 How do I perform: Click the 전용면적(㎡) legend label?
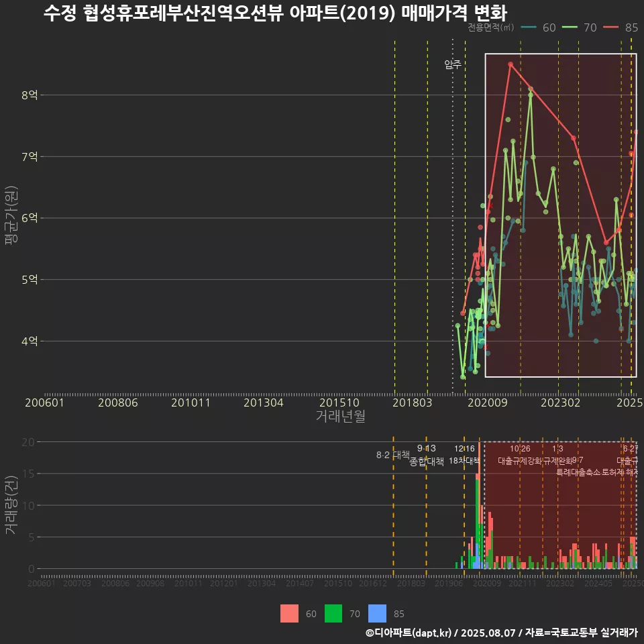point(491,28)
